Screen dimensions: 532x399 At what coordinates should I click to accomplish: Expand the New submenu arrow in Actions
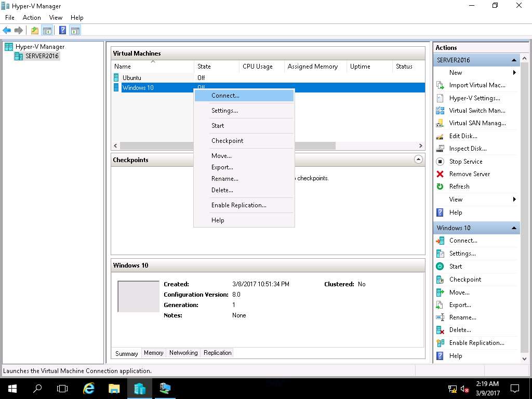[514, 73]
